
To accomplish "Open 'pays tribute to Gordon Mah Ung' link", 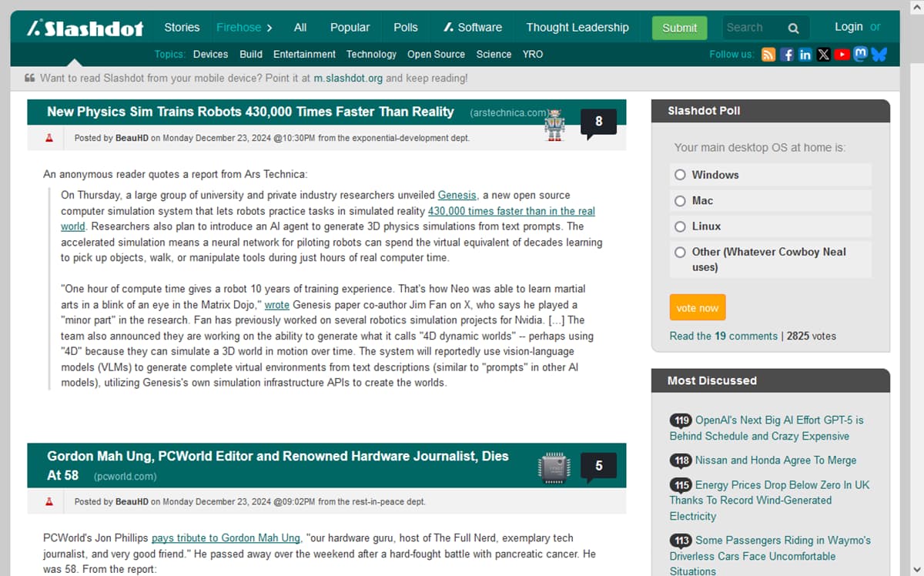I will click(226, 537).
